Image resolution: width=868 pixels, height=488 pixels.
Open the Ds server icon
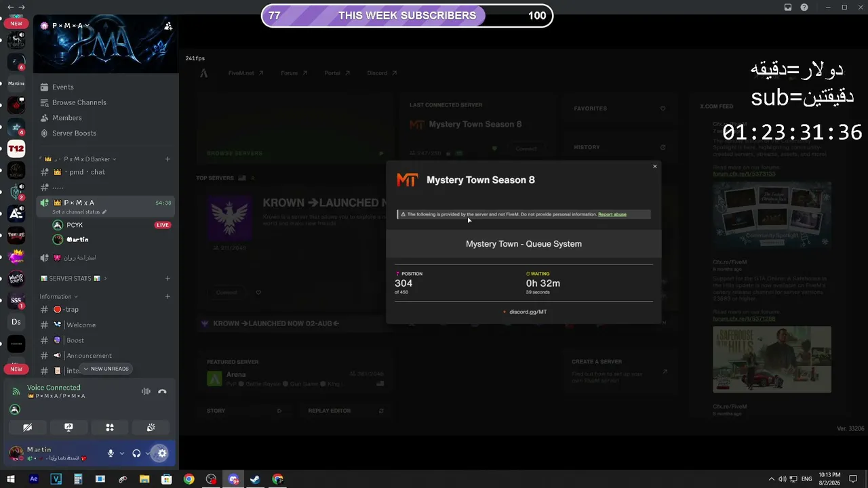point(16,322)
